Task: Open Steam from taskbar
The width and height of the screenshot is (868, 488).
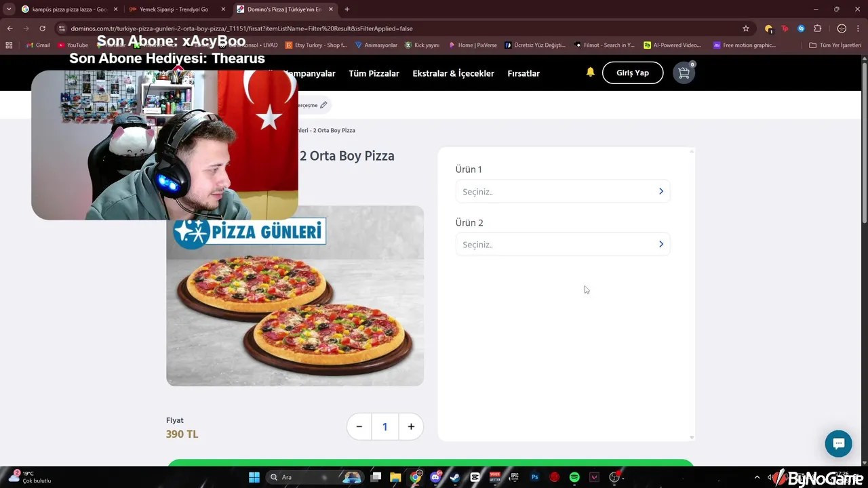Action: coord(455,477)
